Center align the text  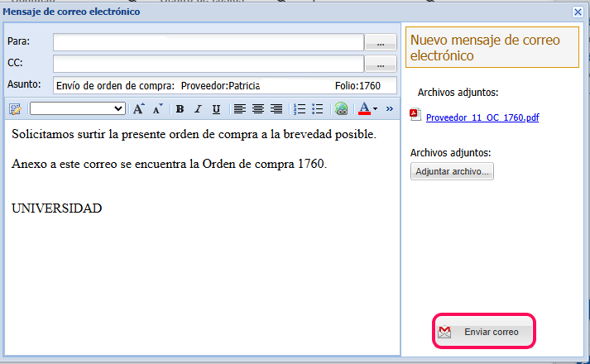[x=257, y=109]
